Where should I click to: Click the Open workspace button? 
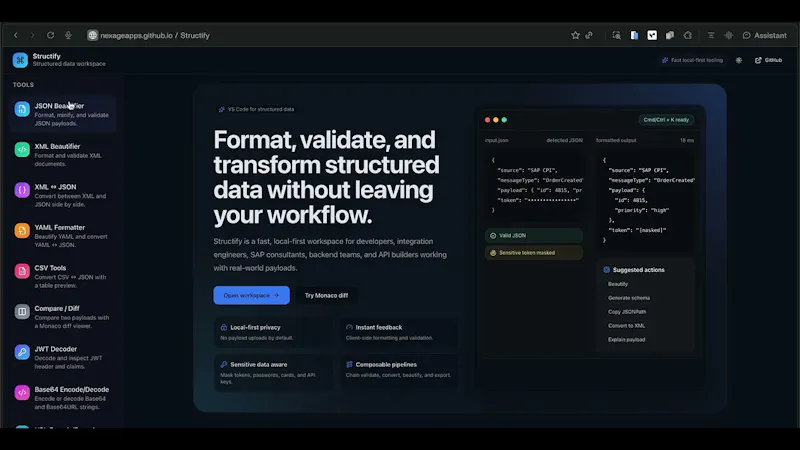pyautogui.click(x=252, y=295)
